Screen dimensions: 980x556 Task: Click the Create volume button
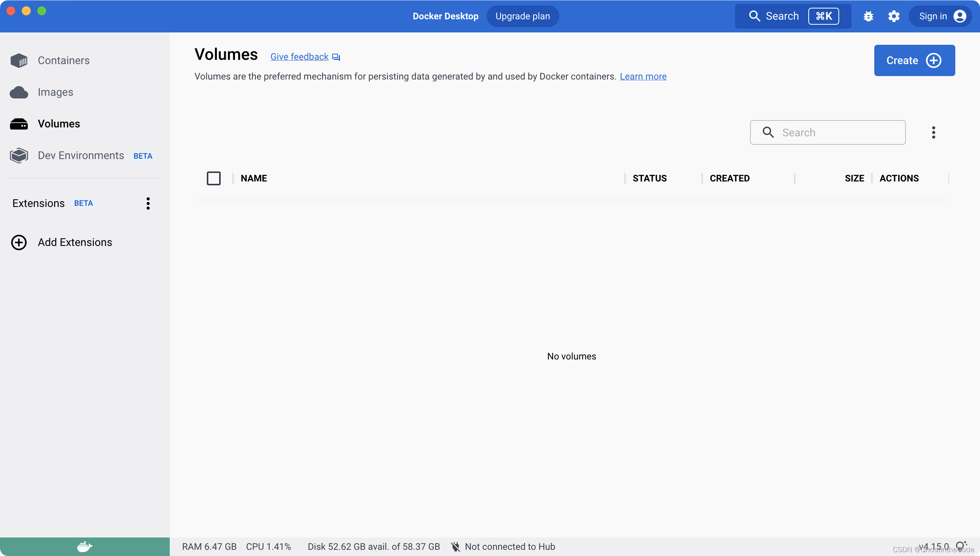(914, 61)
